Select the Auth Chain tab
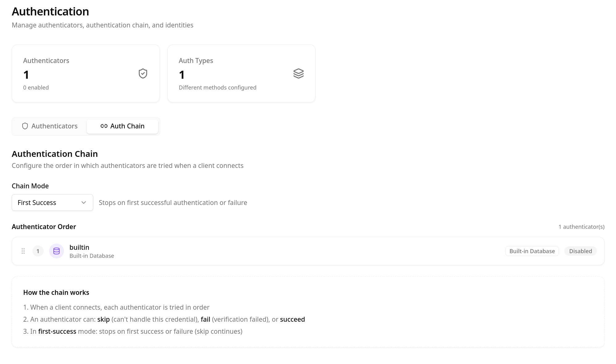Image resolution: width=616 pixels, height=364 pixels. click(x=122, y=126)
